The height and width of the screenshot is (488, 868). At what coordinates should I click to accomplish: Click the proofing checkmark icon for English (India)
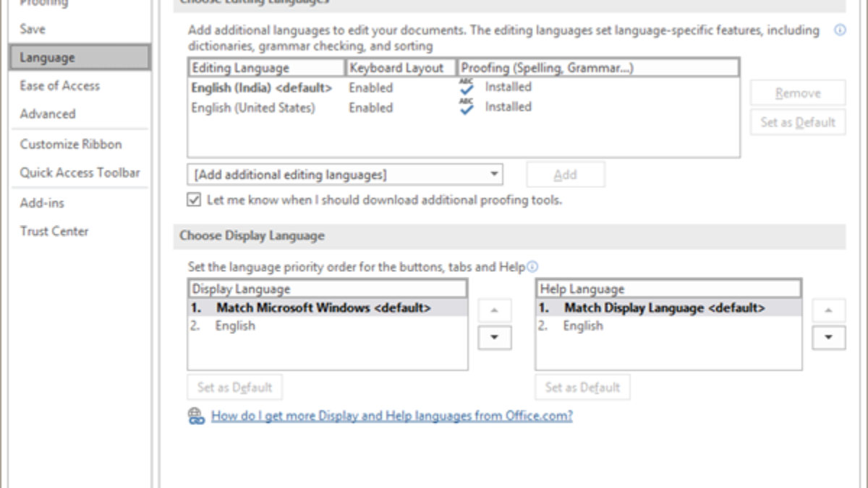point(467,87)
